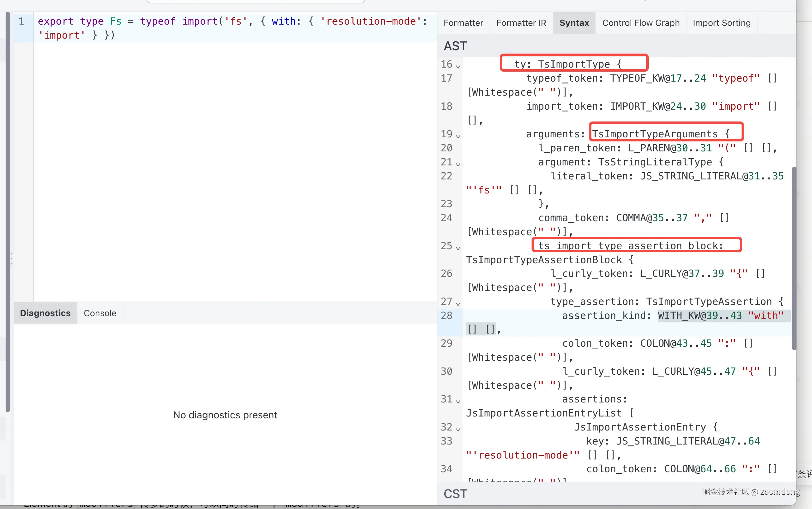Screen dimensions: 812x509
Task: Switch to the Formatter tab
Action: click(463, 23)
